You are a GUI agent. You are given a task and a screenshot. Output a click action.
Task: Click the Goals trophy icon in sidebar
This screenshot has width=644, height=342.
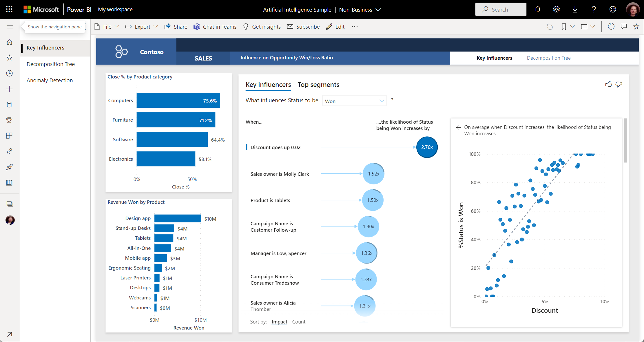coord(9,120)
